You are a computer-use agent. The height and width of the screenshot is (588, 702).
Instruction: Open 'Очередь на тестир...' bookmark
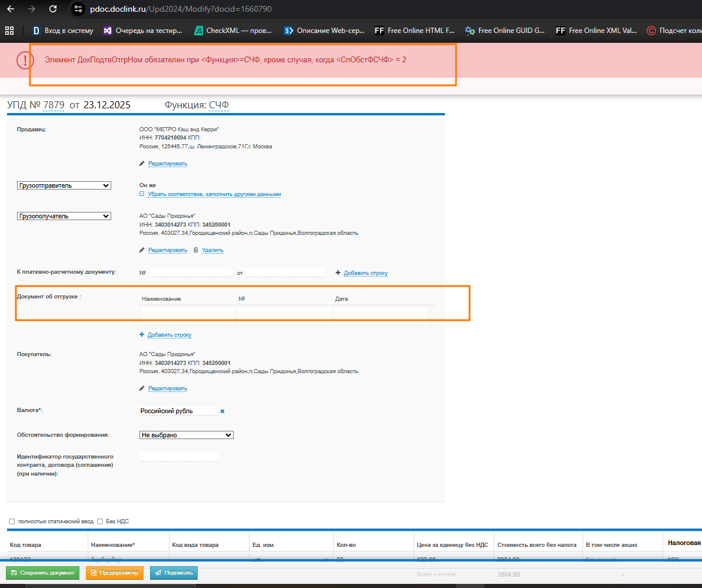tap(143, 31)
